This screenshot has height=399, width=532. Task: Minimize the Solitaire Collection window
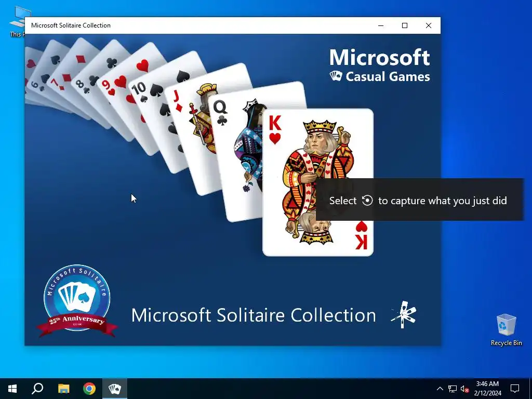click(x=381, y=25)
